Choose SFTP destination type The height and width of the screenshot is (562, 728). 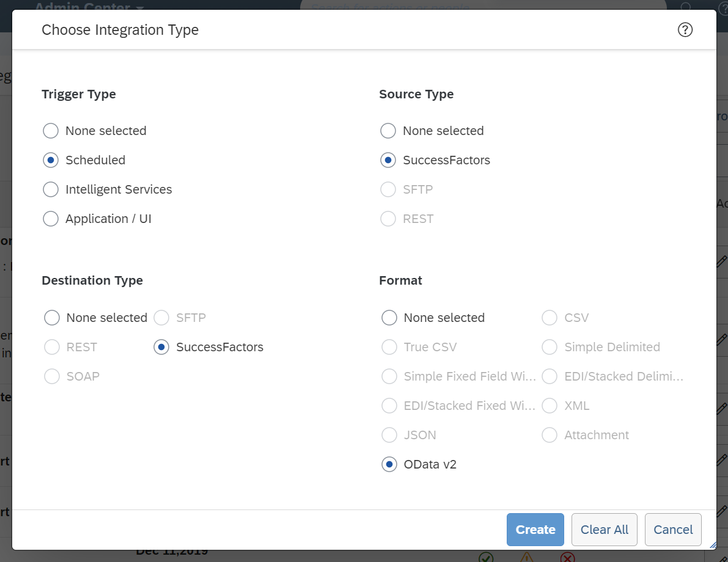pyautogui.click(x=161, y=318)
